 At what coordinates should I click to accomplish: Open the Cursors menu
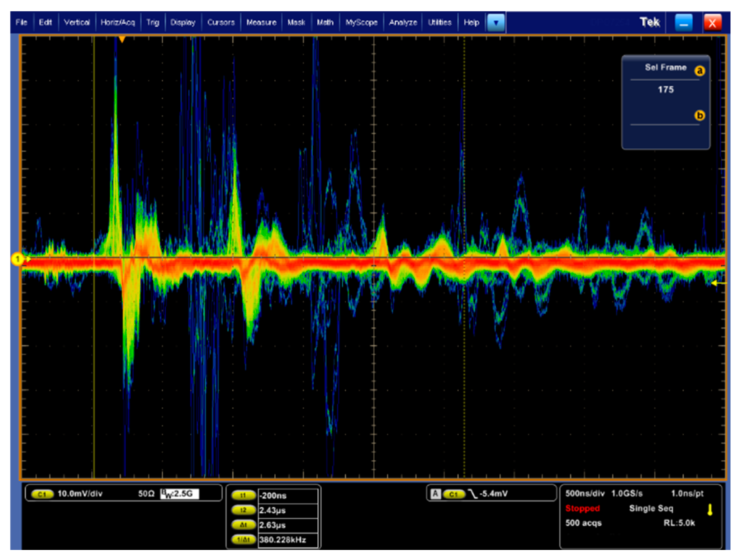(x=221, y=23)
